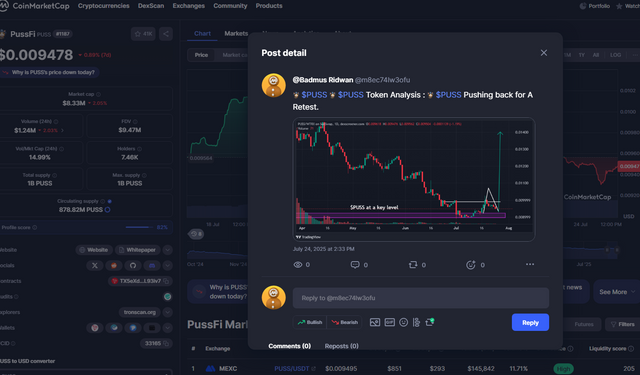Screen dimensions: 640x375
Task: Share PussFi using the share icon
Action: tap(166, 34)
